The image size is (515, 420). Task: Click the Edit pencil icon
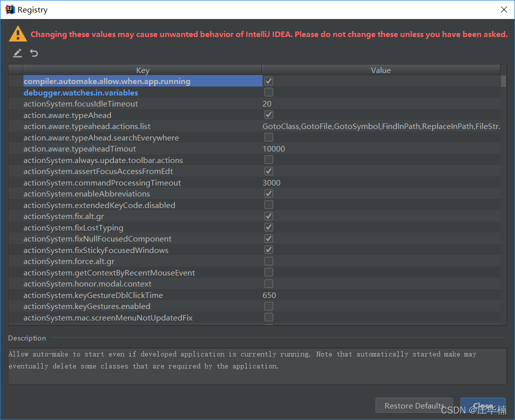(x=17, y=53)
